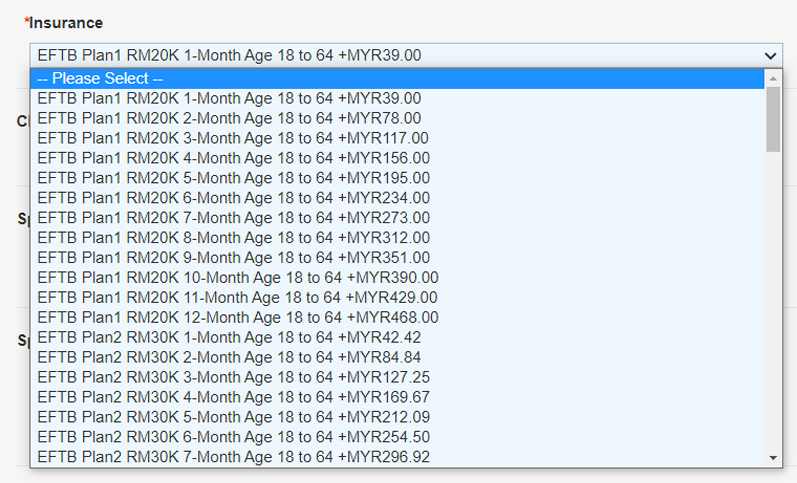Click the list scrollbar down arrow
797x483 pixels.
[x=772, y=457]
